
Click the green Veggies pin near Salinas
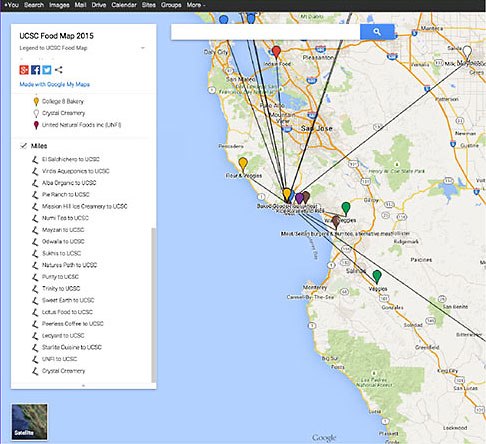[377, 276]
